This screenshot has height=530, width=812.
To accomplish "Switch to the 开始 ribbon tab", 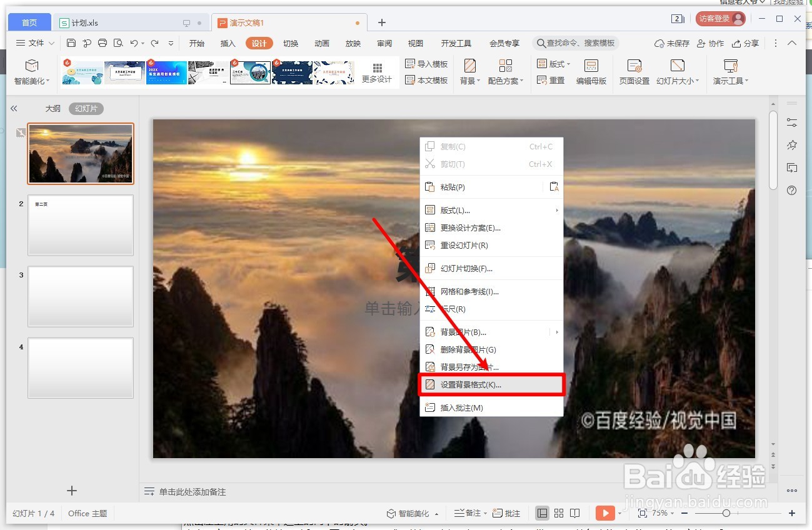I will pyautogui.click(x=197, y=43).
